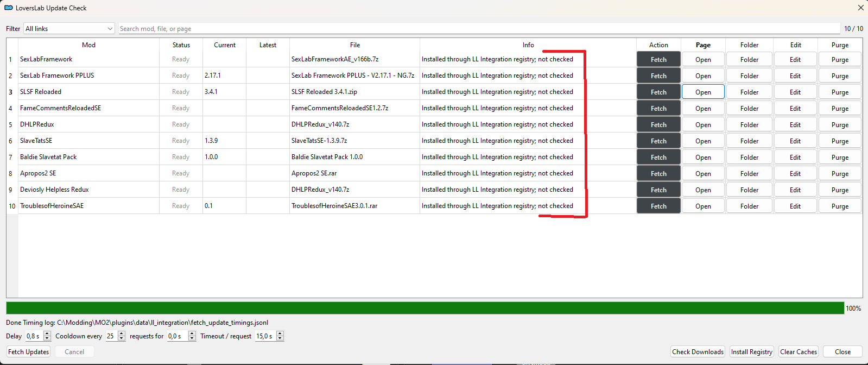This screenshot has height=365, width=868.
Task: Increase the requests for seconds value
Action: (x=192, y=333)
